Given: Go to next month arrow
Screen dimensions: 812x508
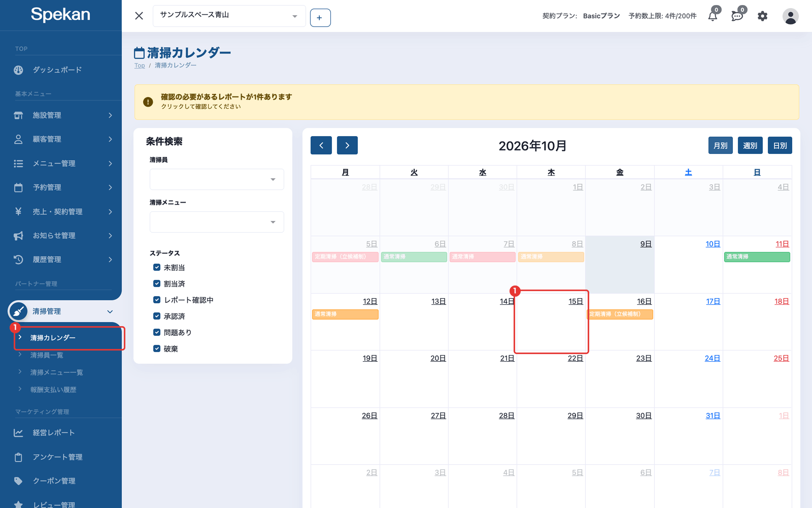Looking at the screenshot, I should 347,145.
